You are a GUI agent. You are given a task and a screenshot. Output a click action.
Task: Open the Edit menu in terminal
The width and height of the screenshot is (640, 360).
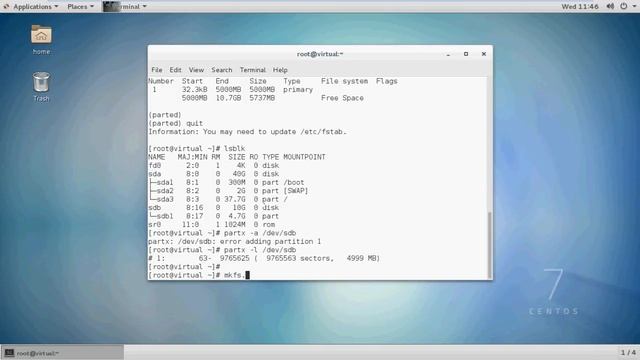[x=176, y=70]
